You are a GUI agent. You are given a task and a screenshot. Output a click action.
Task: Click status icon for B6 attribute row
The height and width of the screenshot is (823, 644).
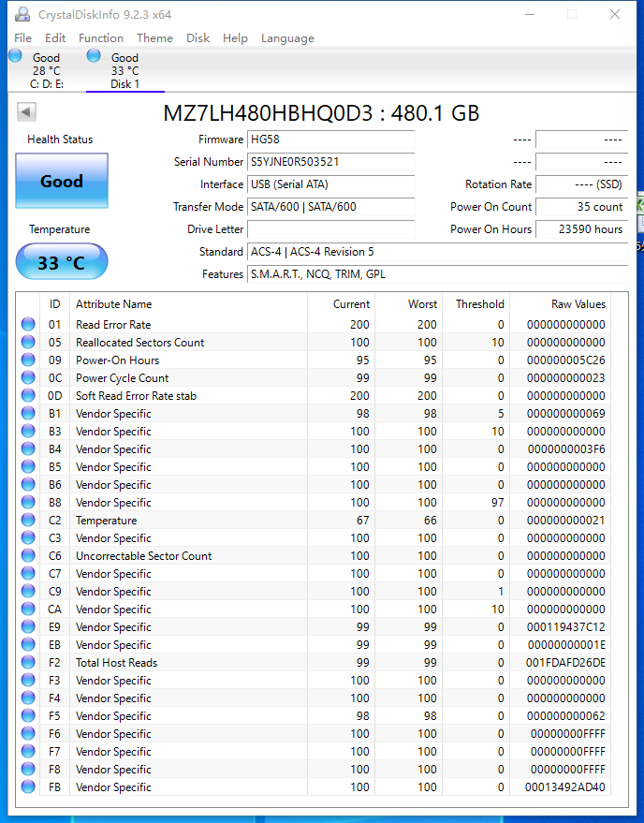[x=28, y=485]
